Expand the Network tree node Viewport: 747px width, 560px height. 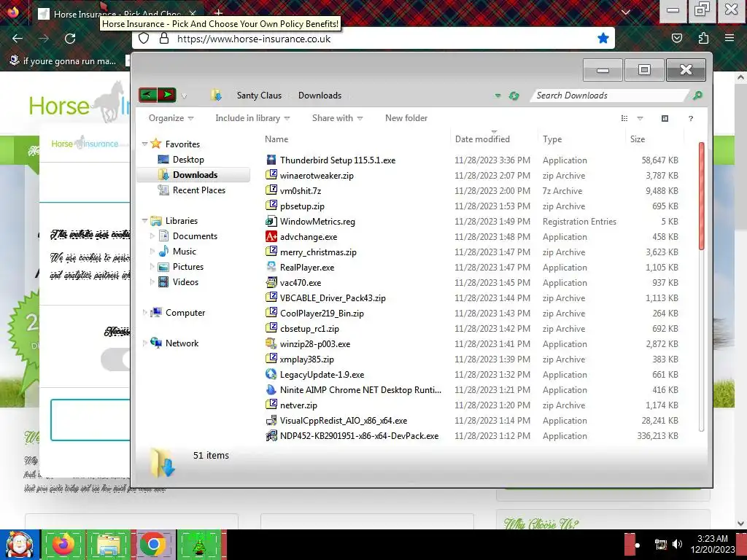click(144, 343)
